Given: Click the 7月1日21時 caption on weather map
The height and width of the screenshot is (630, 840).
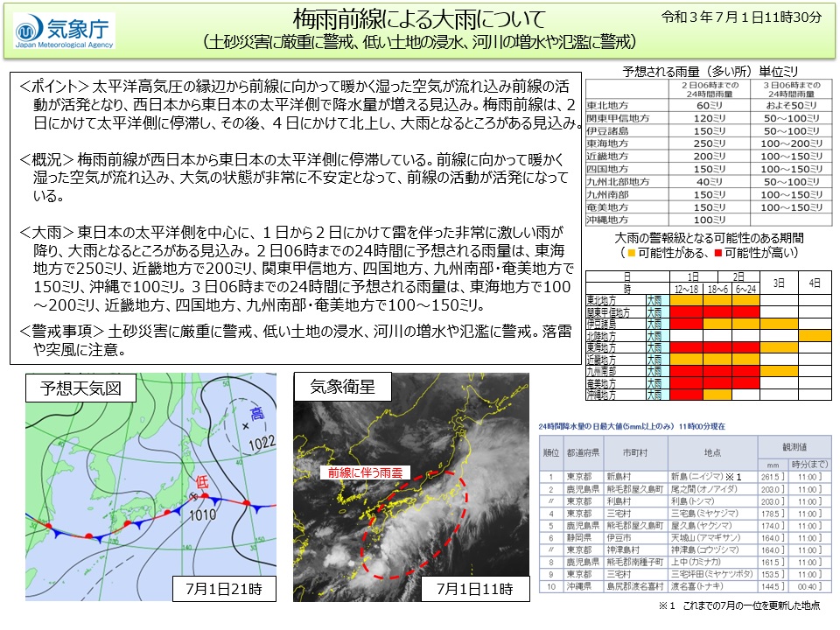Looking at the screenshot, I should [x=224, y=589].
